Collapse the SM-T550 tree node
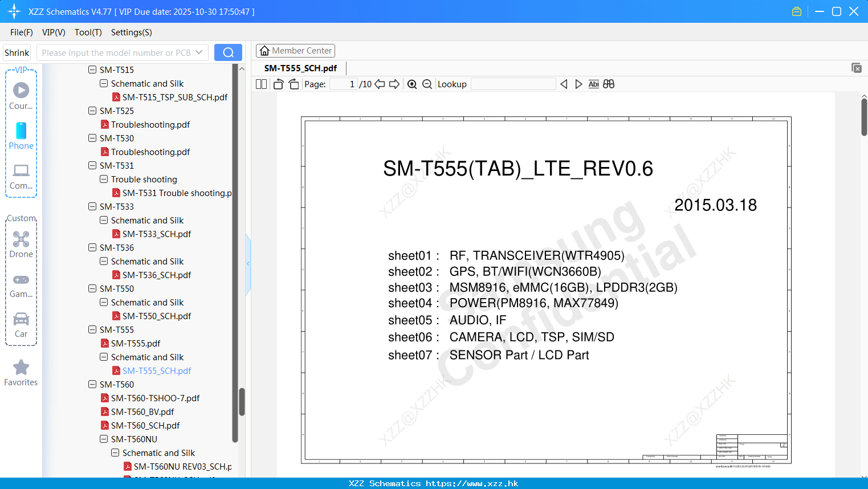The image size is (868, 489). [x=92, y=288]
